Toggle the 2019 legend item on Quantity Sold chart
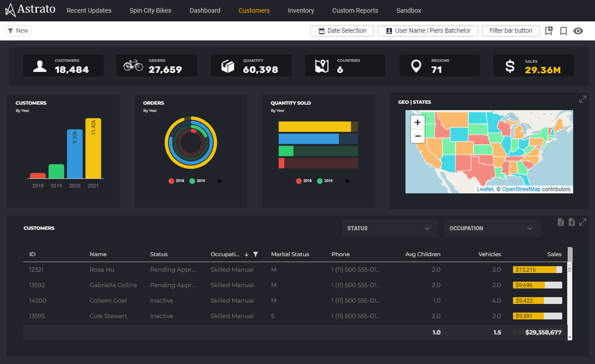 [326, 181]
